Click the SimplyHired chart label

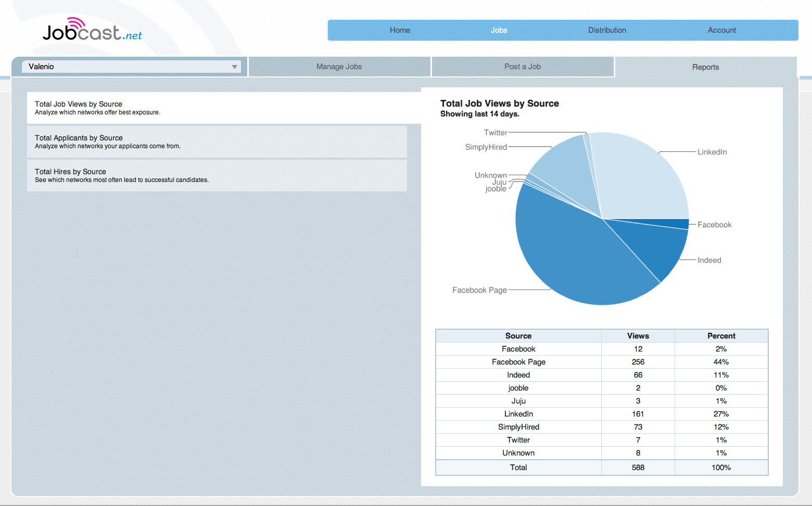click(486, 147)
